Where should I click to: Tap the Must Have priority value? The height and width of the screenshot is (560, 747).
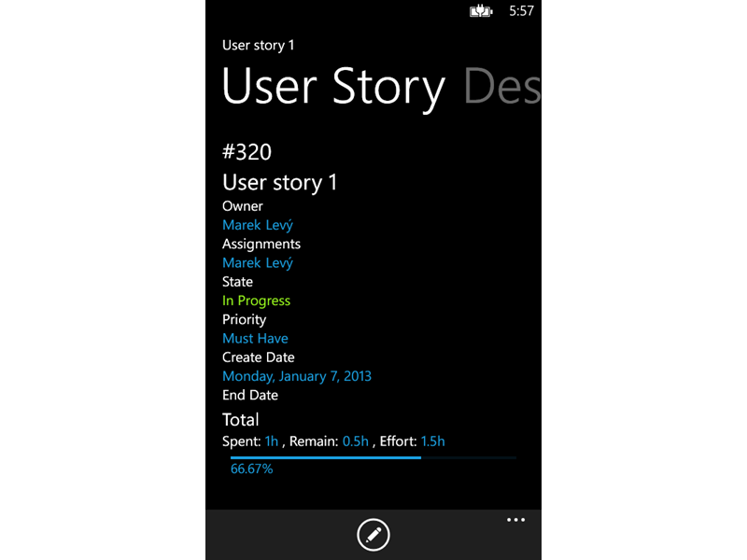coord(255,339)
